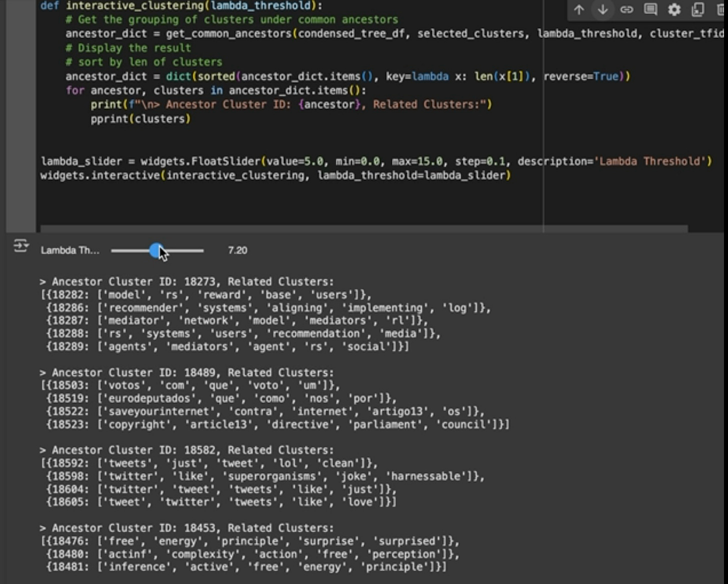The width and height of the screenshot is (728, 584).
Task: Click the slider track right of the handle
Action: pos(184,250)
